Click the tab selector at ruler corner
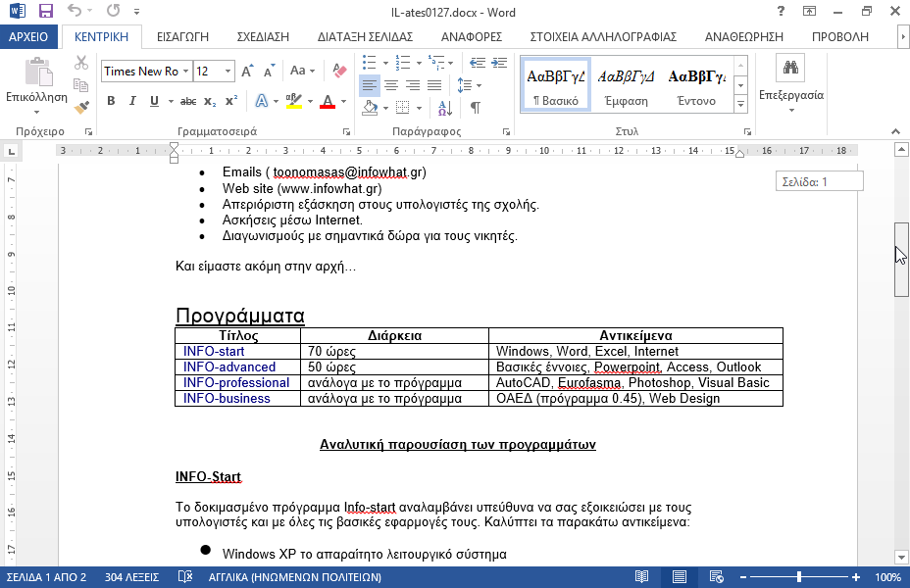910x588 pixels. 11,152
